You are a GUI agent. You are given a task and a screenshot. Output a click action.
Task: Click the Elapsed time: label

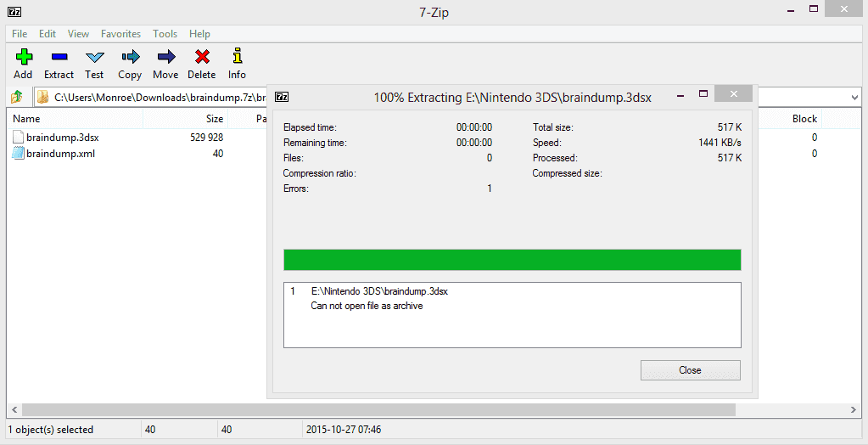click(310, 127)
